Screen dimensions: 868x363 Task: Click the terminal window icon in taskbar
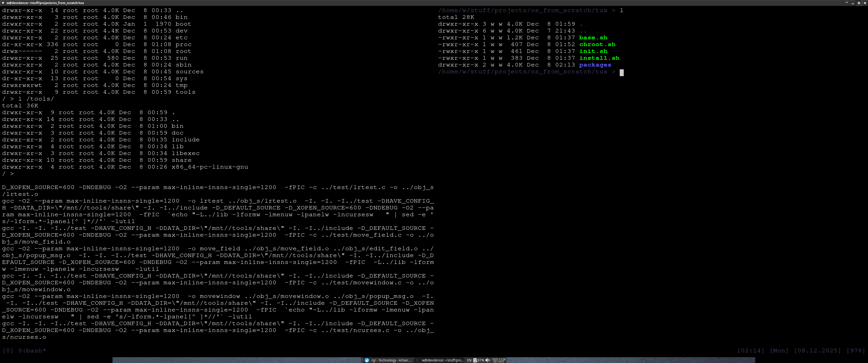(x=417, y=360)
